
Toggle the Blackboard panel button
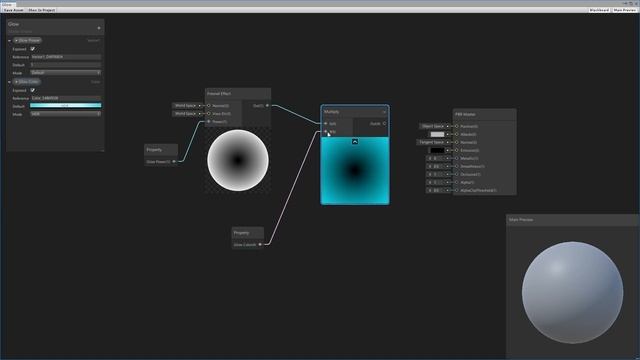coord(599,10)
